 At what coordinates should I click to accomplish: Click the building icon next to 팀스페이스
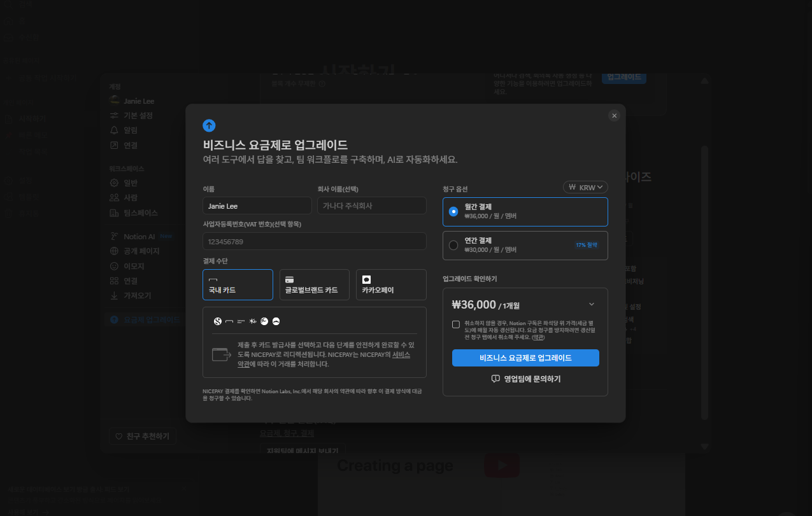(x=115, y=213)
